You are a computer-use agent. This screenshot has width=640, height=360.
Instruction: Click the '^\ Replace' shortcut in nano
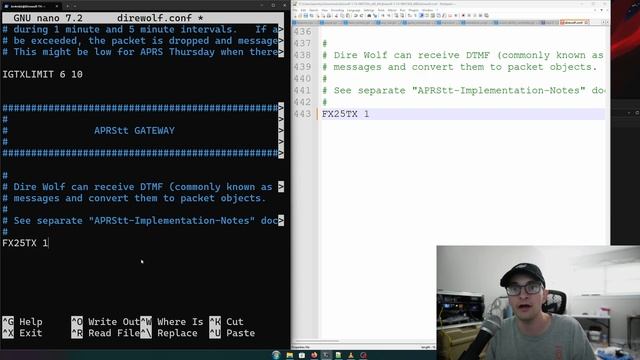click(169, 333)
